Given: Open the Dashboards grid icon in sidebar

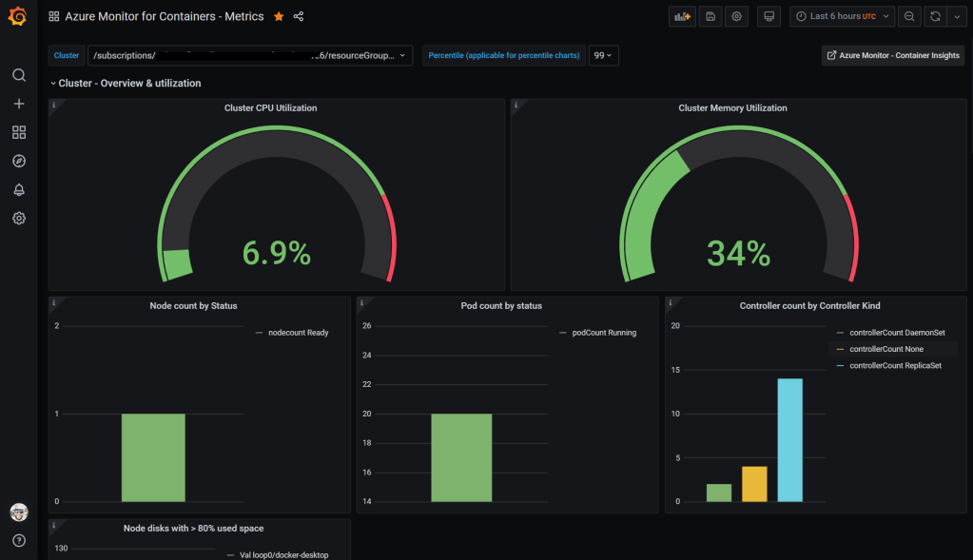Looking at the screenshot, I should pos(19,132).
